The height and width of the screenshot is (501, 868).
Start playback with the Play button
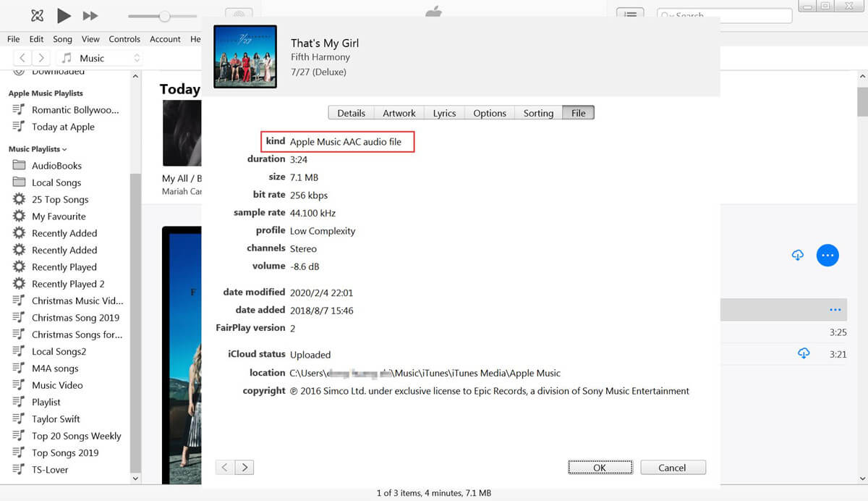point(64,15)
